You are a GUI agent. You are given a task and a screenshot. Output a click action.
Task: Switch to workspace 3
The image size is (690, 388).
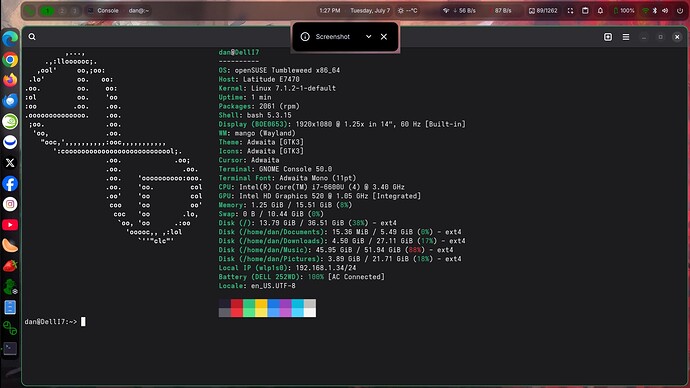point(74,11)
